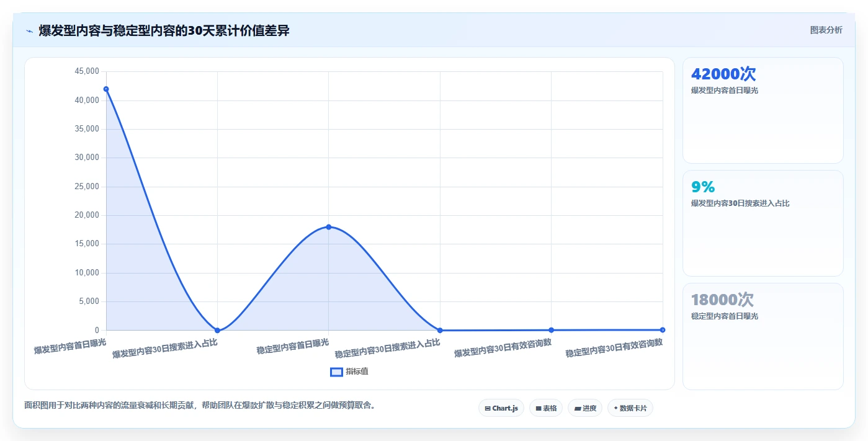Click x-axis label 稳定型内容首日曝光

point(293,346)
